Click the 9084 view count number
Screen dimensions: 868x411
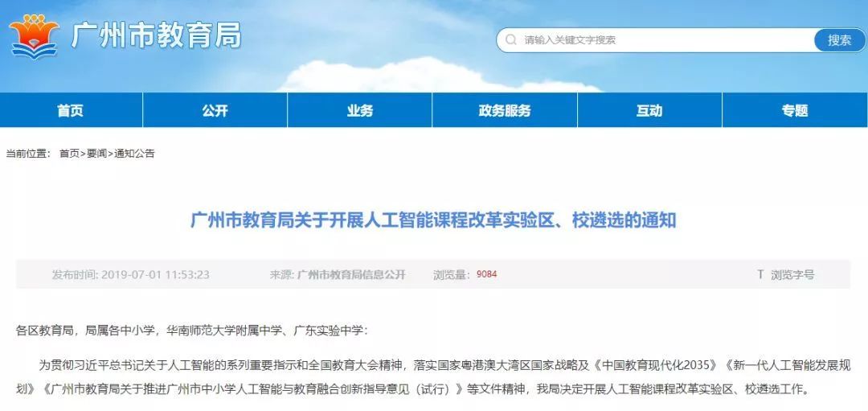click(486, 274)
